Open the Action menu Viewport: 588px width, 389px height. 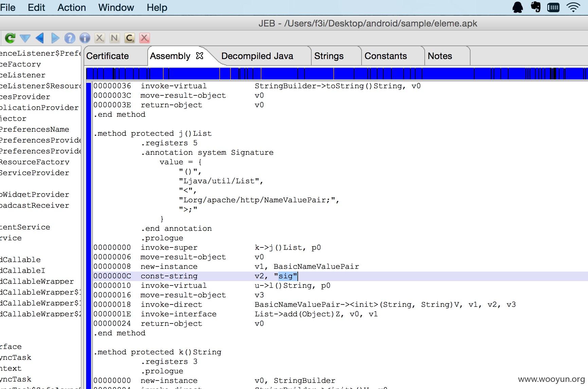pos(72,7)
